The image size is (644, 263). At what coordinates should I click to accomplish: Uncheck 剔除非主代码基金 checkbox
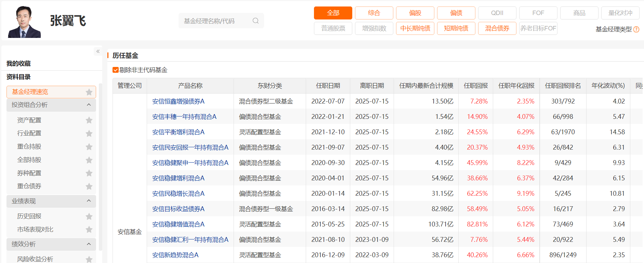point(116,70)
